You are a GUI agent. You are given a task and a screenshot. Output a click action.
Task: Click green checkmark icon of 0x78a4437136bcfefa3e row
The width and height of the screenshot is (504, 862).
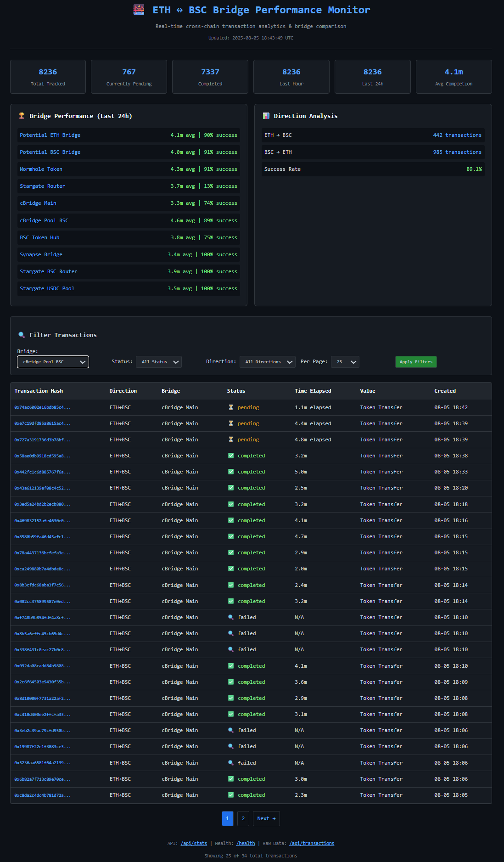(231, 552)
